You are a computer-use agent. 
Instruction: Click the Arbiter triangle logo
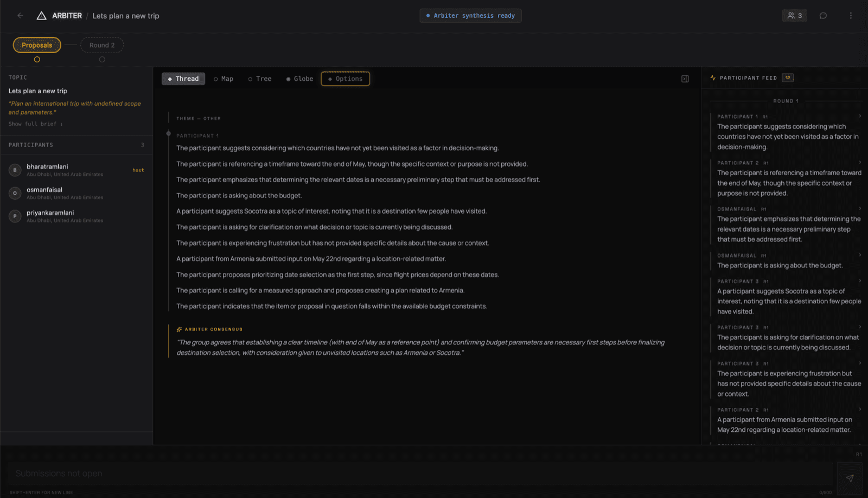[41, 16]
